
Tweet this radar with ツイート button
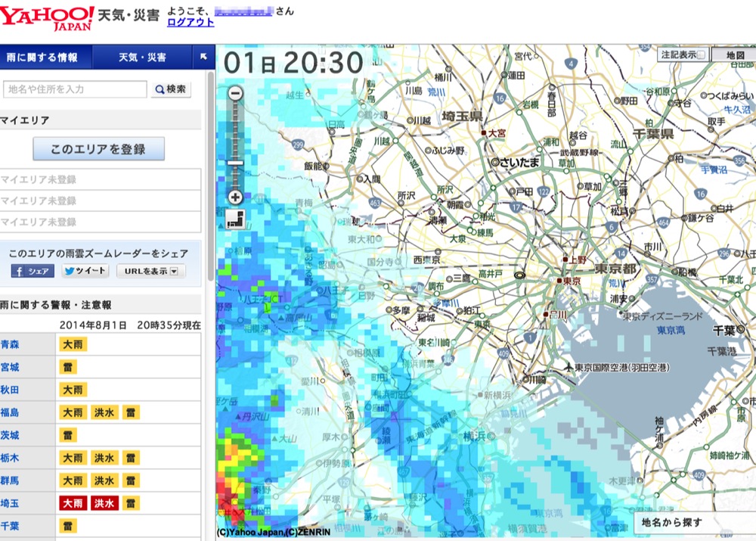(85, 271)
